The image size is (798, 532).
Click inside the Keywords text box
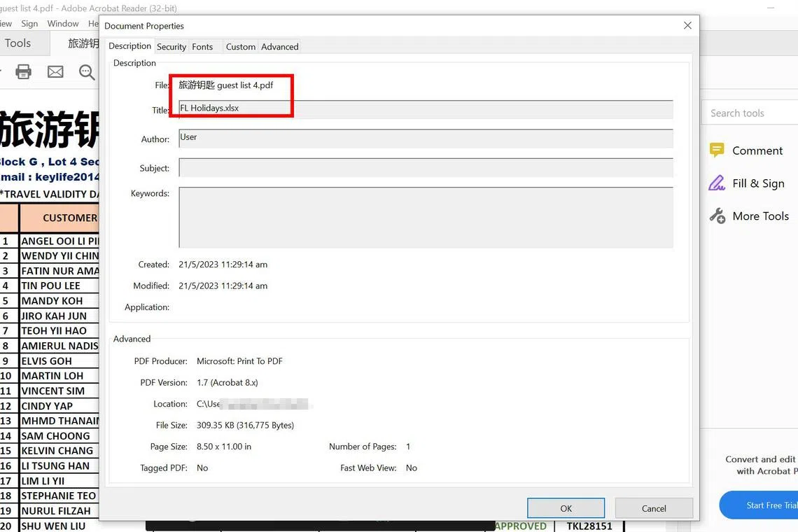tap(426, 217)
